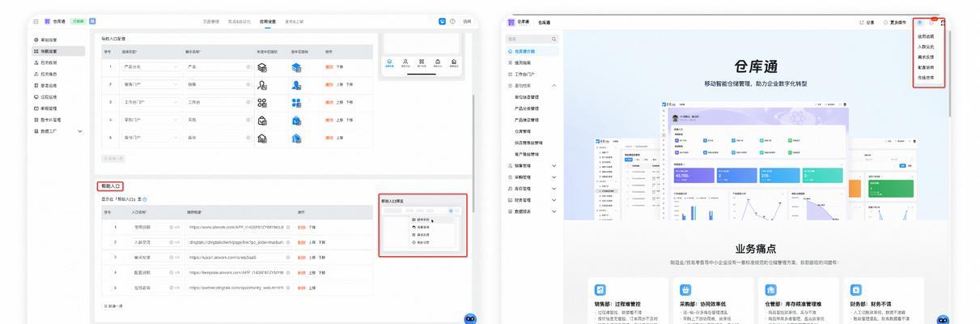
Task: Pick unselected icon for 工作台 row
Action: coord(262,102)
